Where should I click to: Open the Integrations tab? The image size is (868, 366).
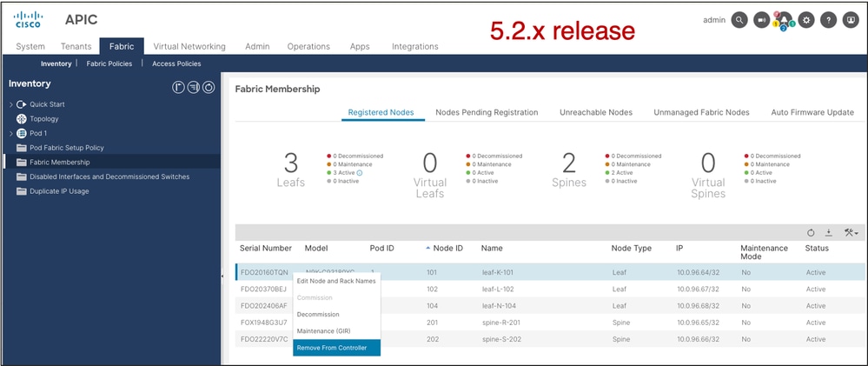pos(415,47)
